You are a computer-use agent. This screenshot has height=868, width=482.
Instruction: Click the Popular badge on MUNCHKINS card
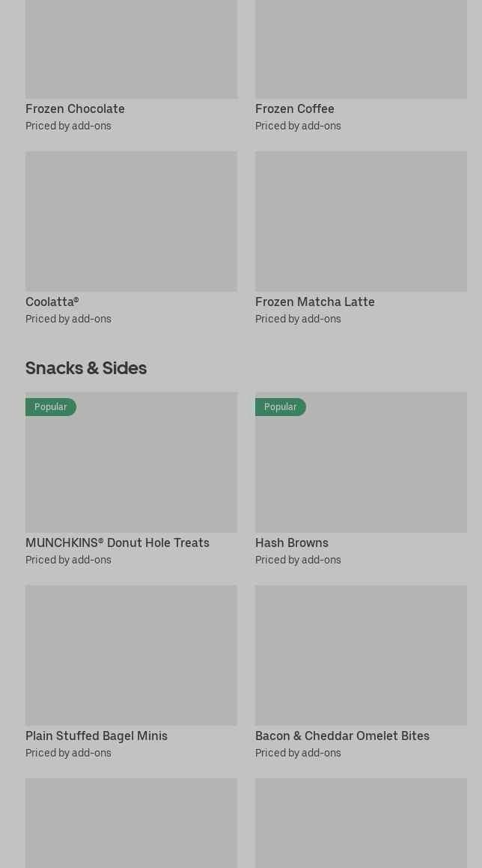point(51,407)
